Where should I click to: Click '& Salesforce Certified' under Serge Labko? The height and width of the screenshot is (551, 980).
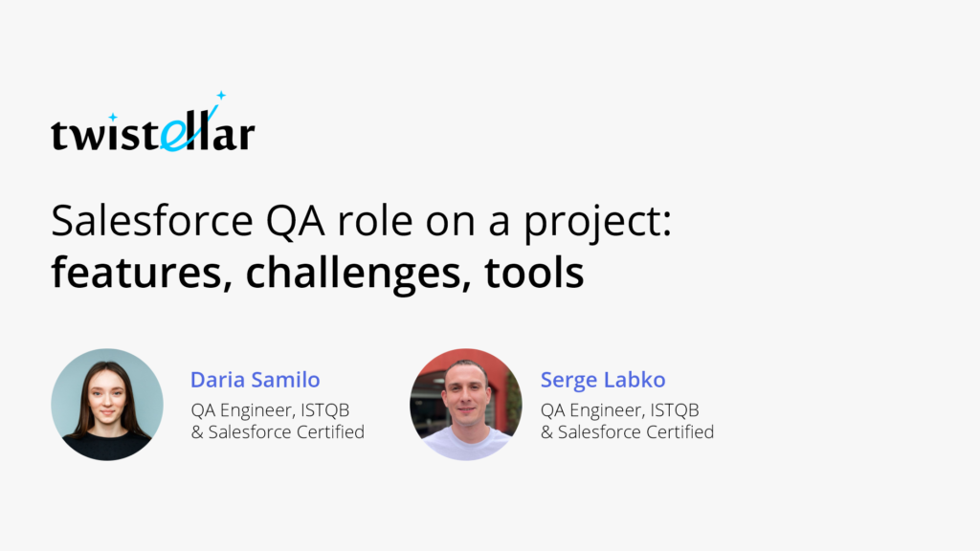tap(627, 431)
